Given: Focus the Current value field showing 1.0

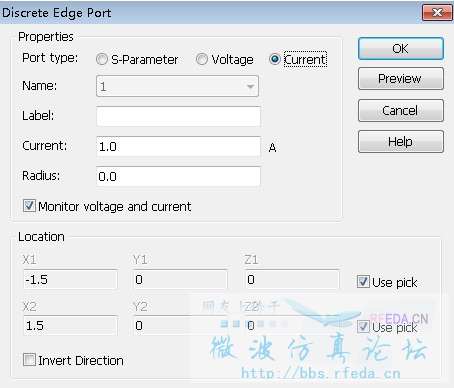Looking at the screenshot, I should pos(178,146).
